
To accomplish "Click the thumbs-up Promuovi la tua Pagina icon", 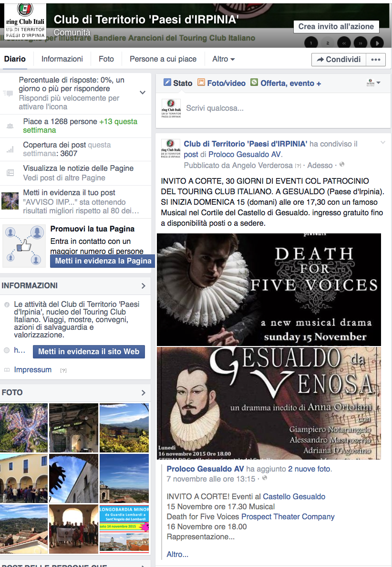I will click(24, 245).
